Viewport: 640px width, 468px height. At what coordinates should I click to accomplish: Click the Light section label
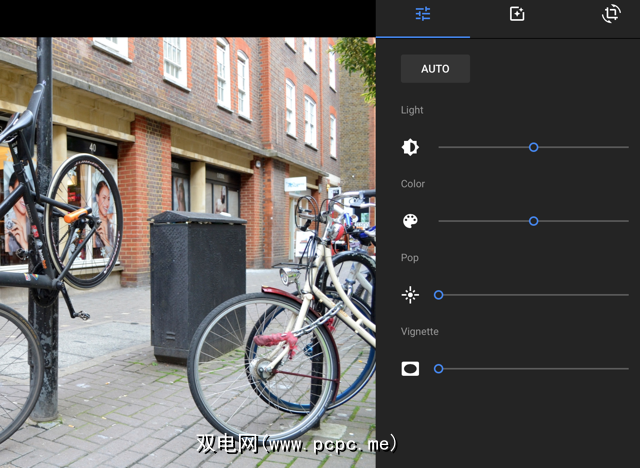click(x=412, y=110)
